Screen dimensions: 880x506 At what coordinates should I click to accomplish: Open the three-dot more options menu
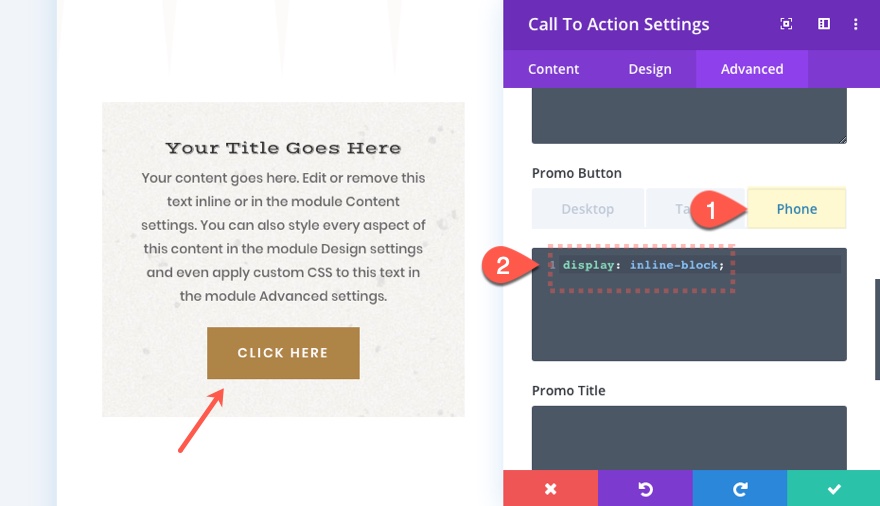[856, 24]
